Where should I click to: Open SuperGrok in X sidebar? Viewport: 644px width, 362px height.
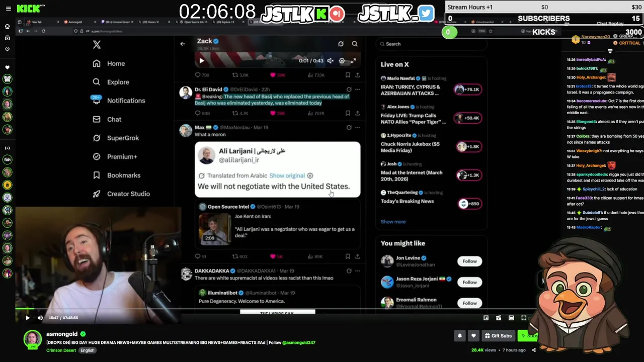[116, 138]
